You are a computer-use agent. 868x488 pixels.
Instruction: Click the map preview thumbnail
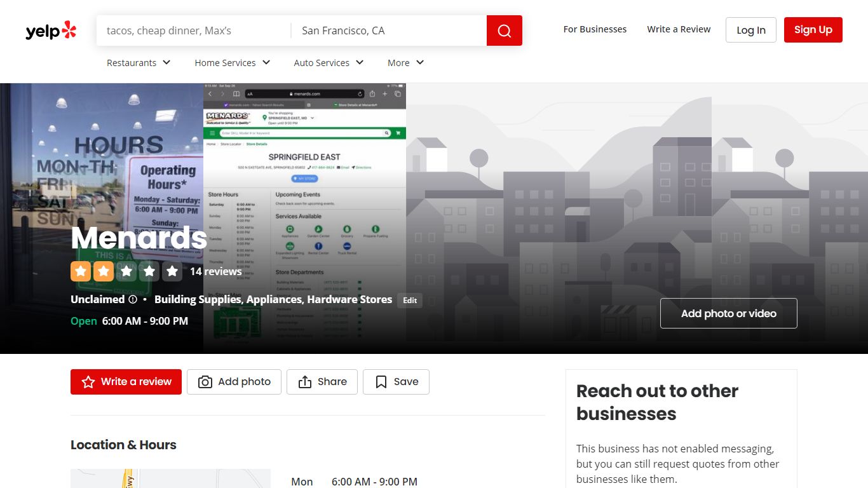point(170,478)
